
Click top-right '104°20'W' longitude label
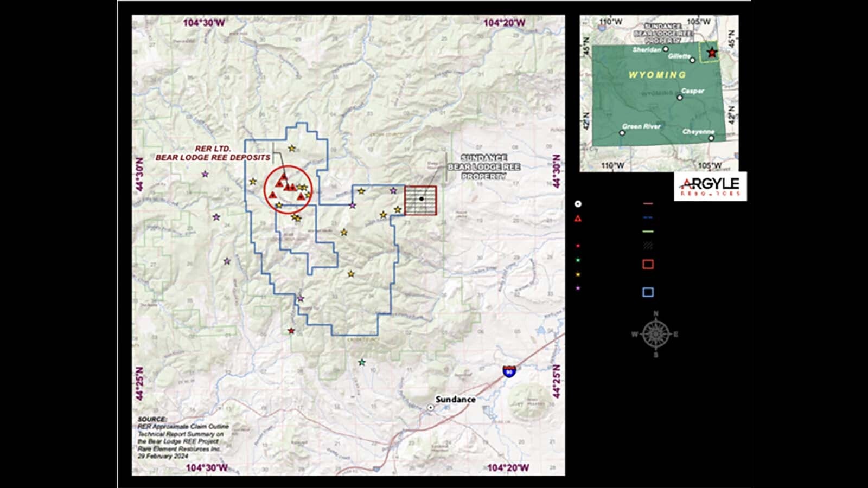[x=505, y=23]
